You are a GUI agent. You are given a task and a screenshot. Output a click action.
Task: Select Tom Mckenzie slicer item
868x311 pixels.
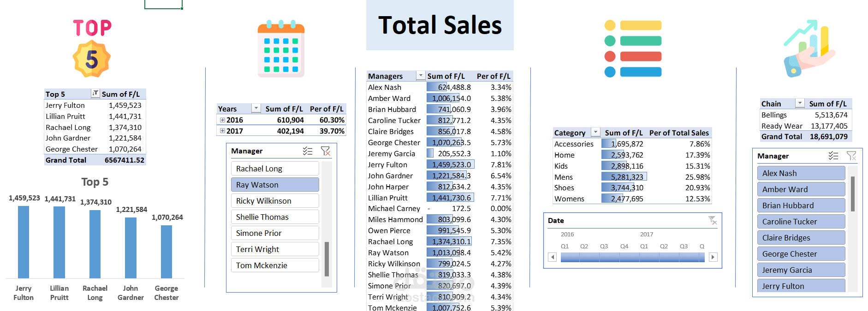click(x=275, y=265)
